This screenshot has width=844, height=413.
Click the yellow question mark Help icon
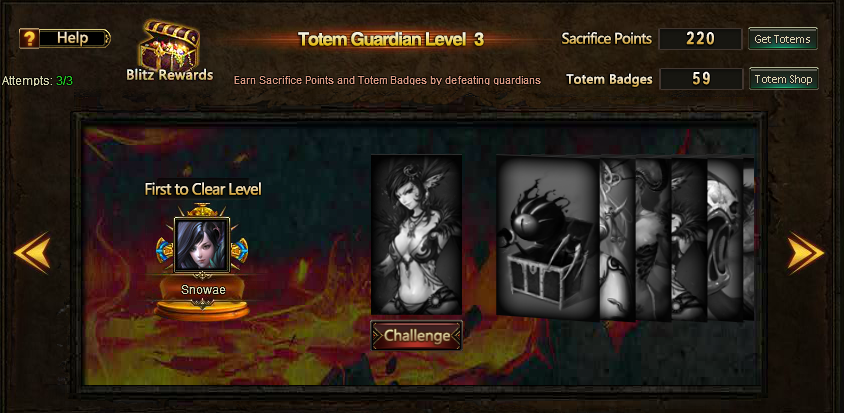click(x=29, y=38)
